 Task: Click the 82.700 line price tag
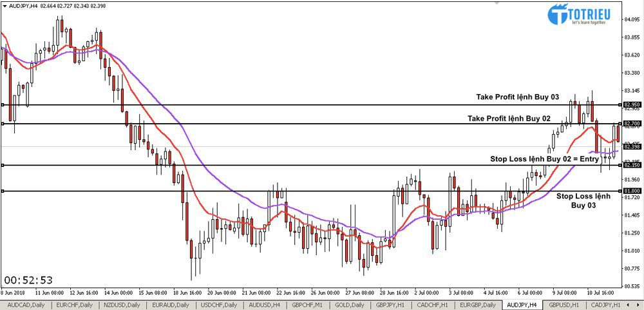[x=631, y=123]
